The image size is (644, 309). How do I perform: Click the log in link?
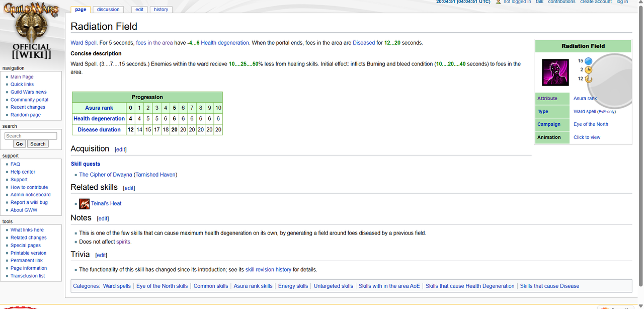[622, 2]
